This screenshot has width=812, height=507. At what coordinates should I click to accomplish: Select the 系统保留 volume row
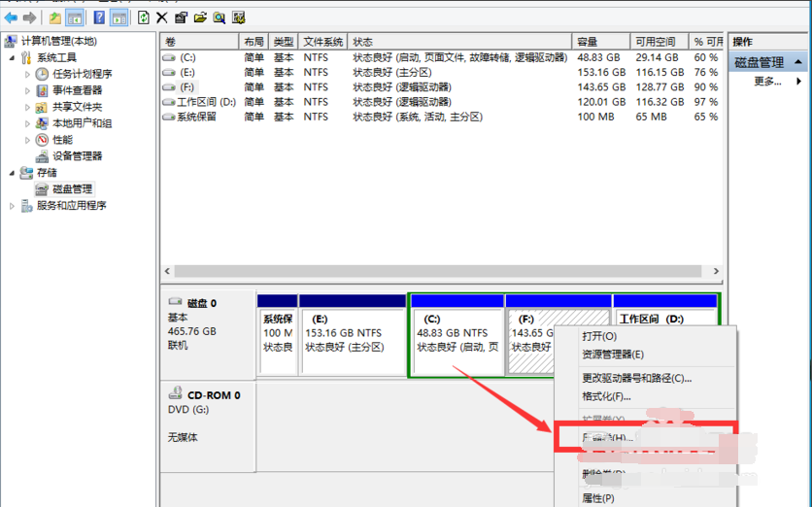[x=441, y=118]
